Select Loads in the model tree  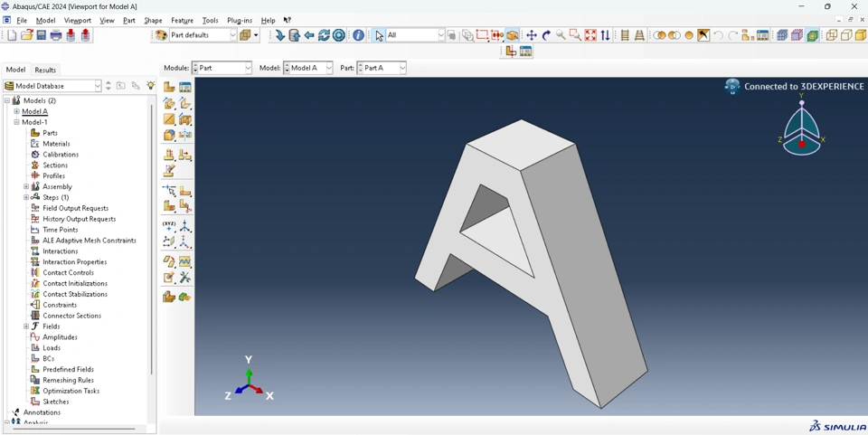[52, 347]
